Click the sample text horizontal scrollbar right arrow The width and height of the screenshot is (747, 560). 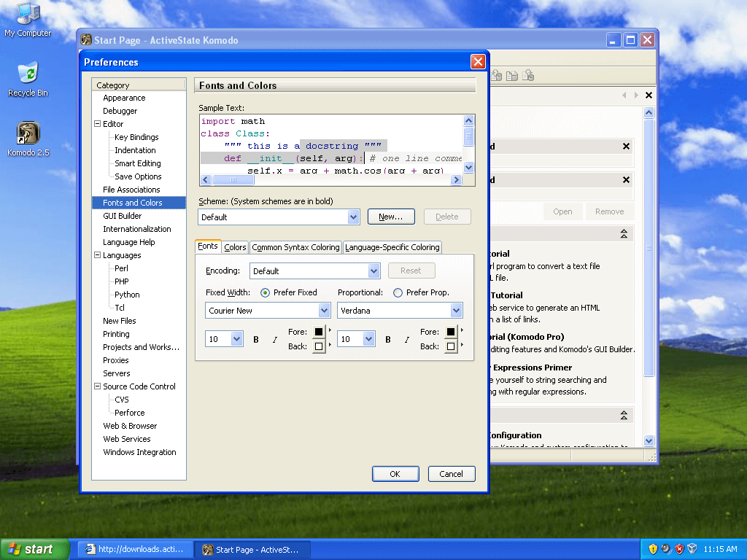[456, 179]
